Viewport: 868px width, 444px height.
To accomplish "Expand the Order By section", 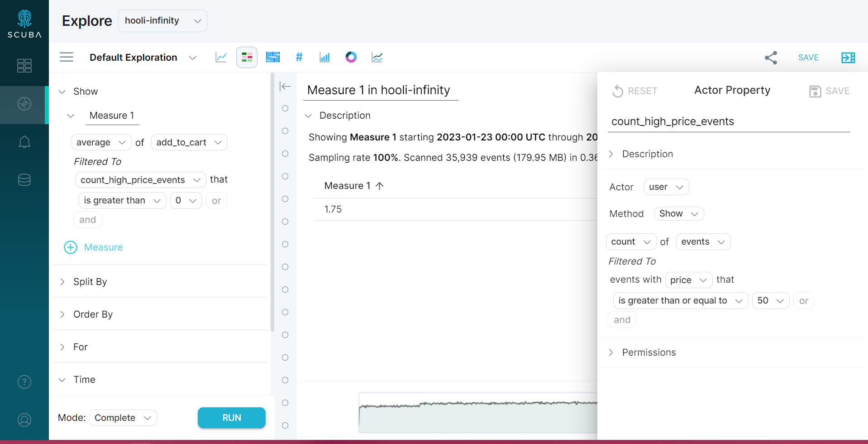I will tap(62, 314).
